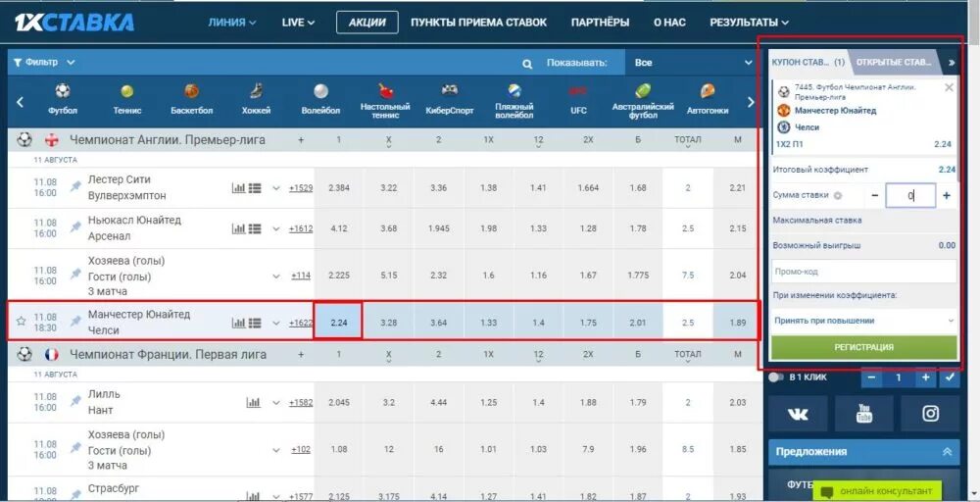980x502 pixels.
Task: Increase bet amount with plus button
Action: [x=947, y=196]
